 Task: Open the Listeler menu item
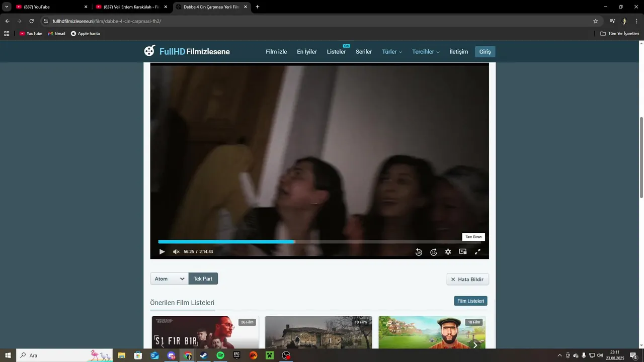point(336,52)
